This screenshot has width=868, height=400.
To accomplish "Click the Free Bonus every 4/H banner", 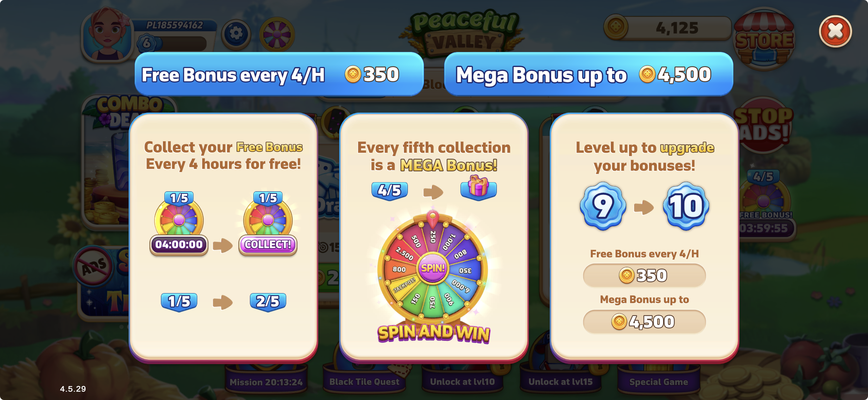I will tap(279, 74).
